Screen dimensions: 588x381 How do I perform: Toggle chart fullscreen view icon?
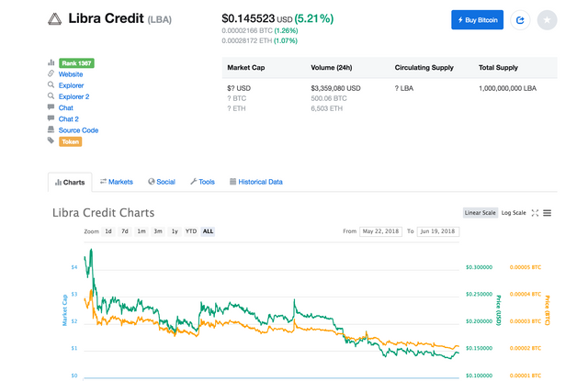click(535, 213)
